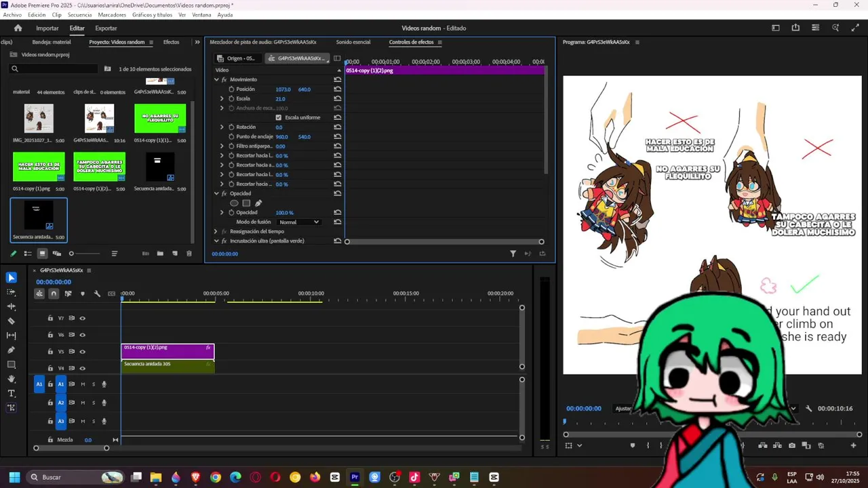The image size is (868, 488).
Task: Open timeline display settings wrench
Action: click(x=97, y=293)
